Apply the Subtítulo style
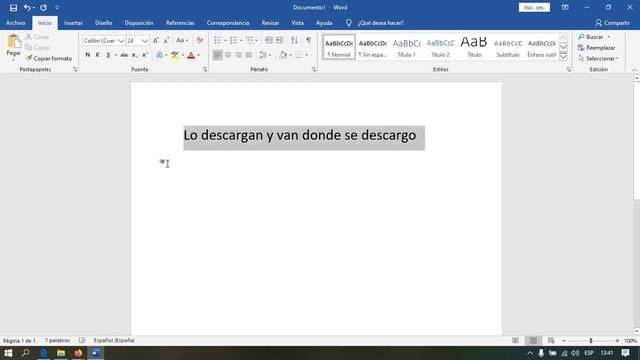 click(508, 47)
